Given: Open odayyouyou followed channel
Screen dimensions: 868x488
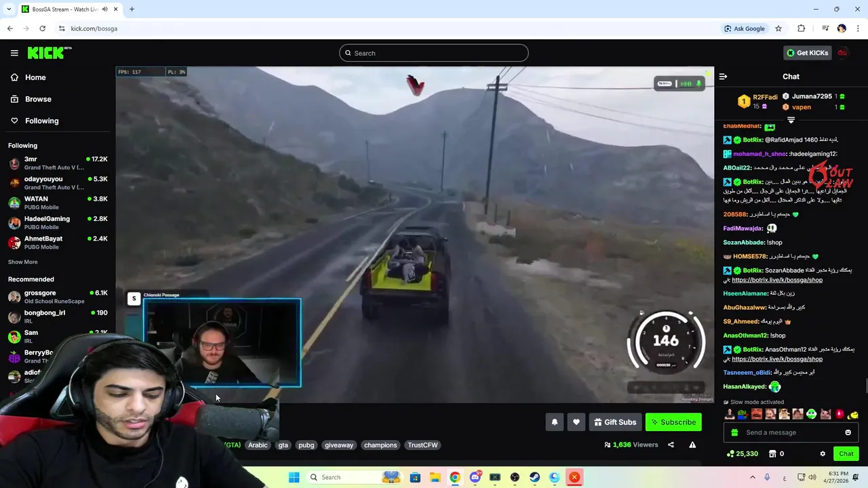Looking at the screenshot, I should [x=58, y=183].
